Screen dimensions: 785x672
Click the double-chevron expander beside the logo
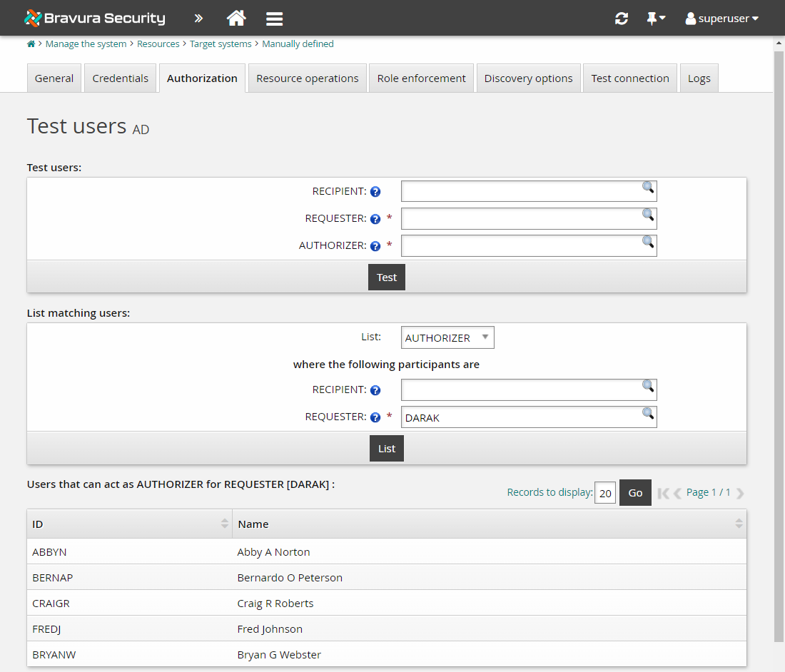[x=198, y=19]
